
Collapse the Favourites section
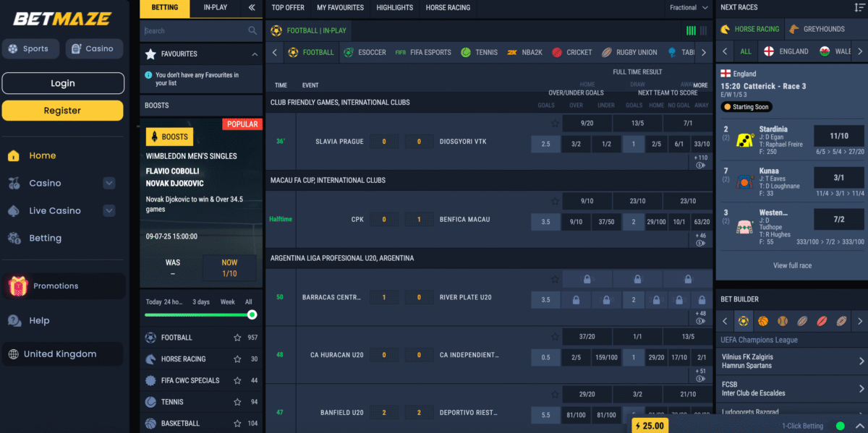[255, 54]
